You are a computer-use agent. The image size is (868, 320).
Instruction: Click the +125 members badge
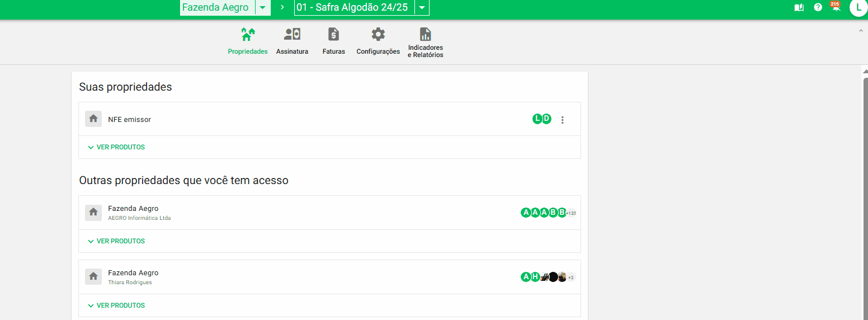click(571, 213)
